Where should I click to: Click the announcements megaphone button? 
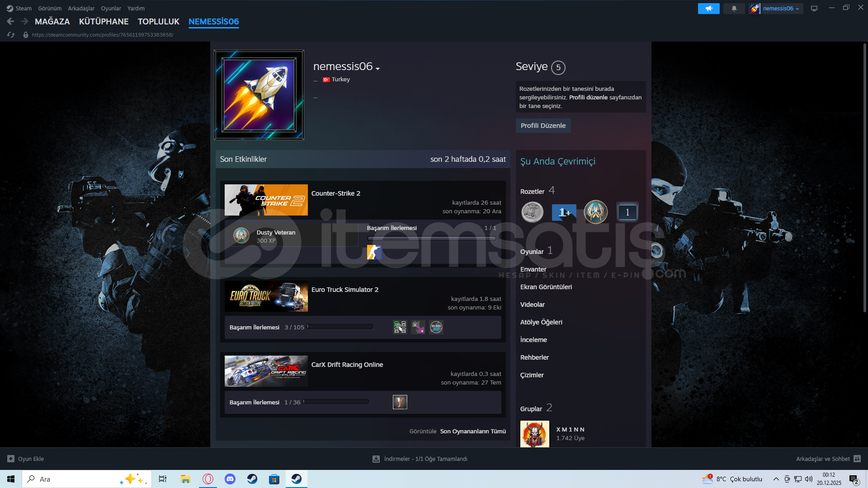pyautogui.click(x=708, y=9)
